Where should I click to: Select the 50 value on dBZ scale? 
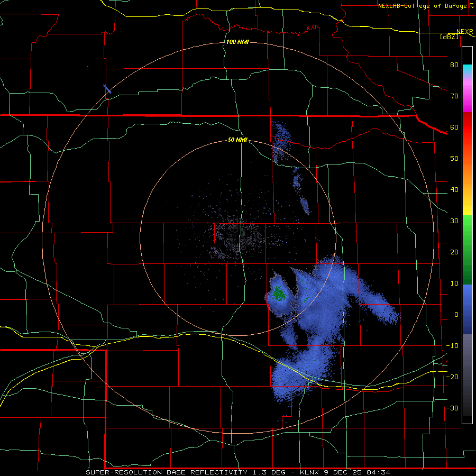(x=454, y=159)
